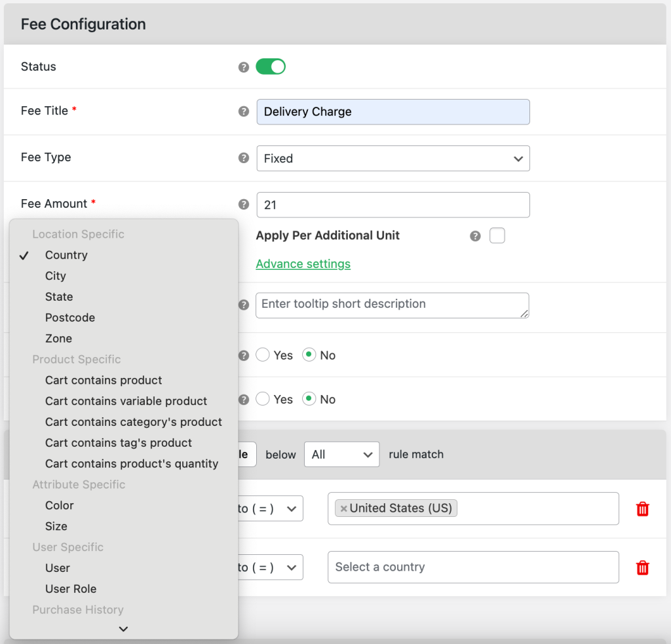Click help icon for Apply Per Additional Unit
671x644 pixels.
[x=475, y=237]
